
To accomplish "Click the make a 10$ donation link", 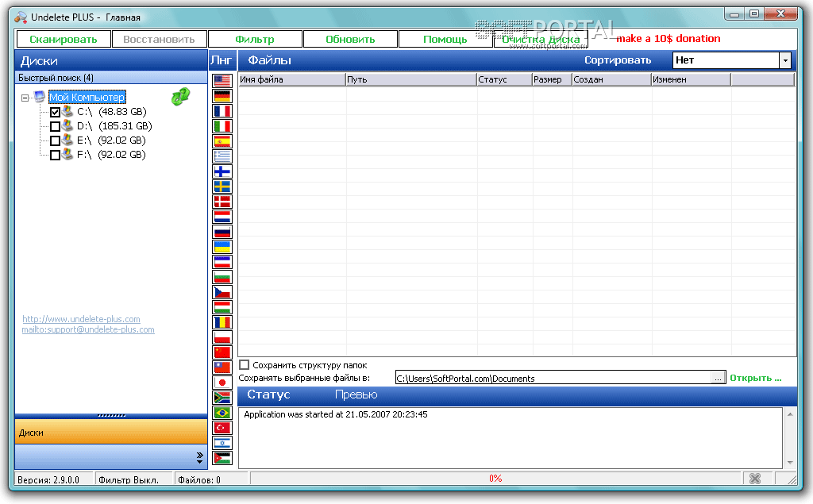I will tap(668, 38).
